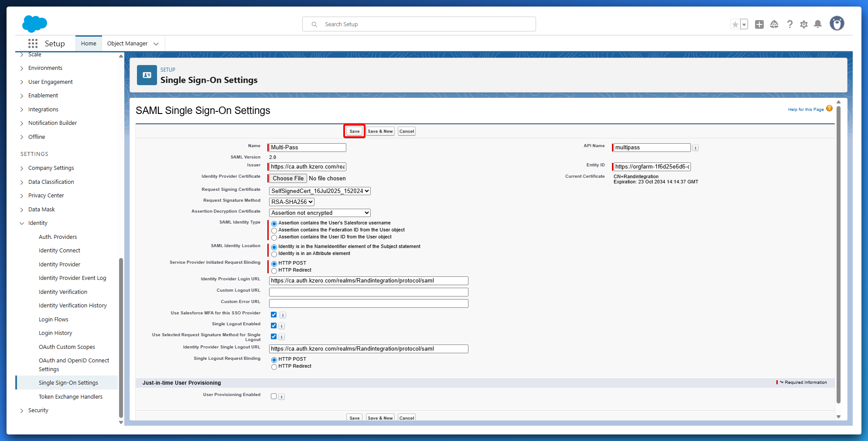This screenshot has height=441, width=868.
Task: Click the Issuer URL field
Action: (x=308, y=167)
